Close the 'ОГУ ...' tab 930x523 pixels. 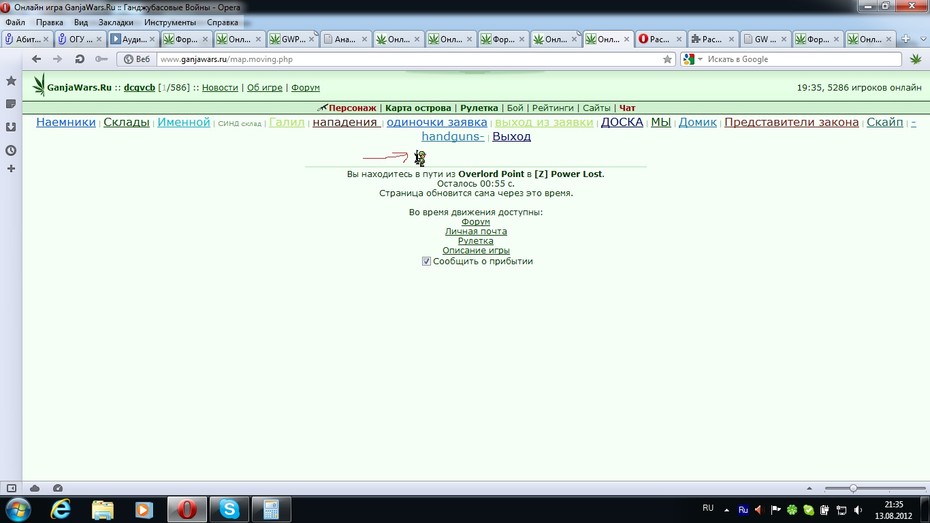98,39
